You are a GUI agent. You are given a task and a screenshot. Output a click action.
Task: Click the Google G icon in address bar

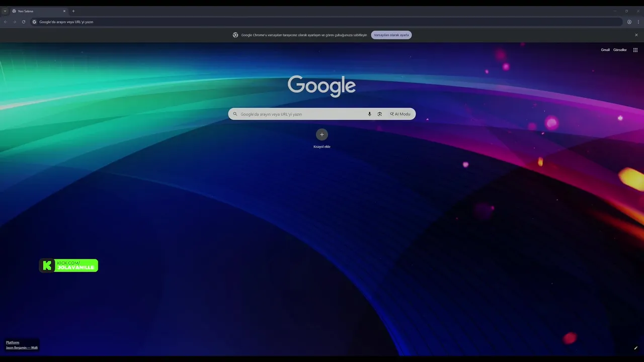coord(35,22)
